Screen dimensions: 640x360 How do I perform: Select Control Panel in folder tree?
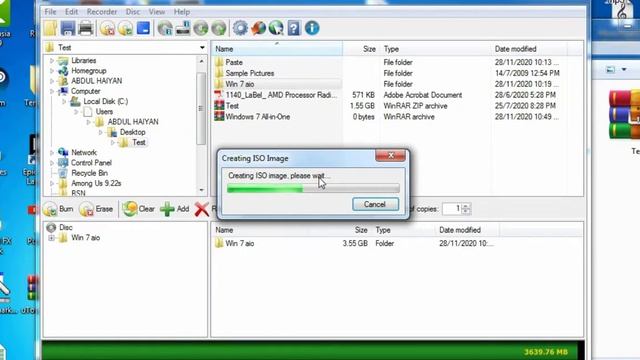click(91, 163)
